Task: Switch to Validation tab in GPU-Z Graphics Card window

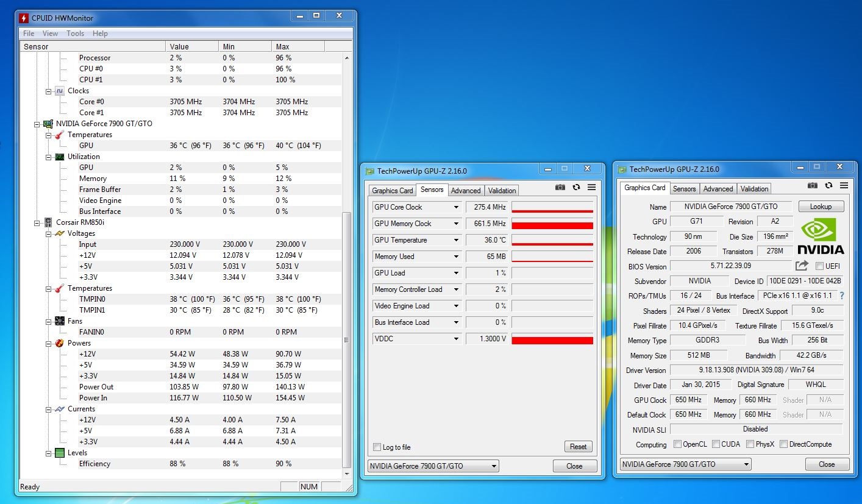Action: pyautogui.click(x=755, y=189)
